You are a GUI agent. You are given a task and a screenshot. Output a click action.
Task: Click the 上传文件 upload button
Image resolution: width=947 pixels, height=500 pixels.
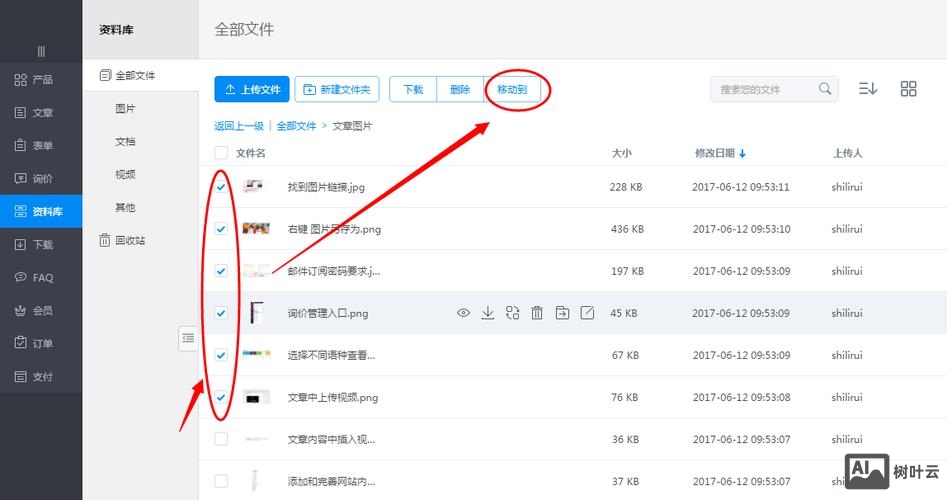coord(252,89)
